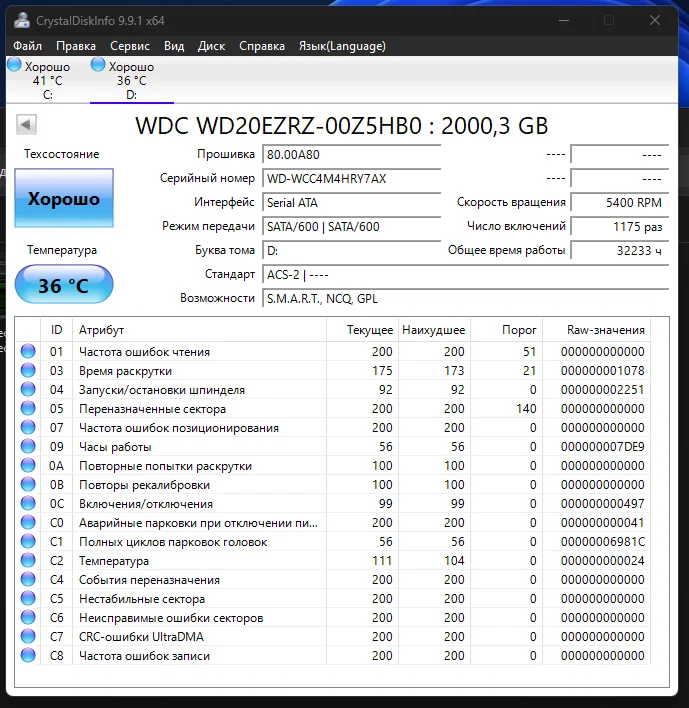
Task: Switch to the D: disk tab
Action: tap(132, 80)
